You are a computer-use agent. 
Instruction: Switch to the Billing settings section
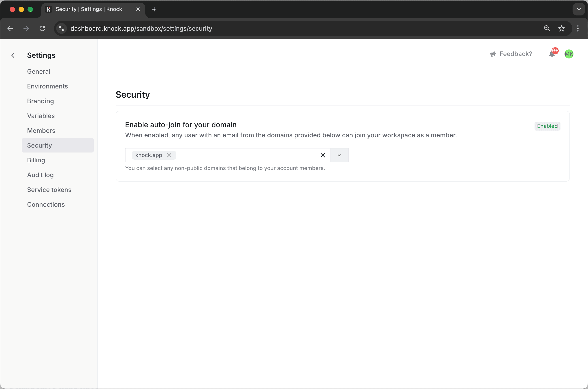(36, 160)
